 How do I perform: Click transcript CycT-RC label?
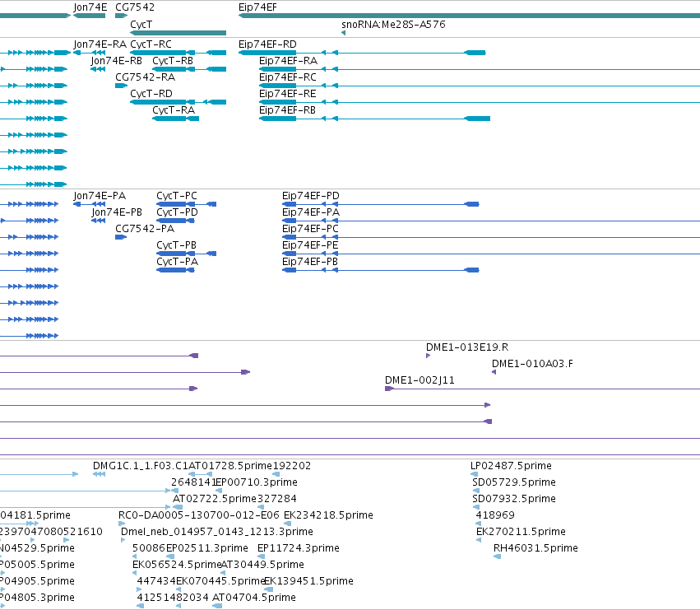(x=151, y=44)
